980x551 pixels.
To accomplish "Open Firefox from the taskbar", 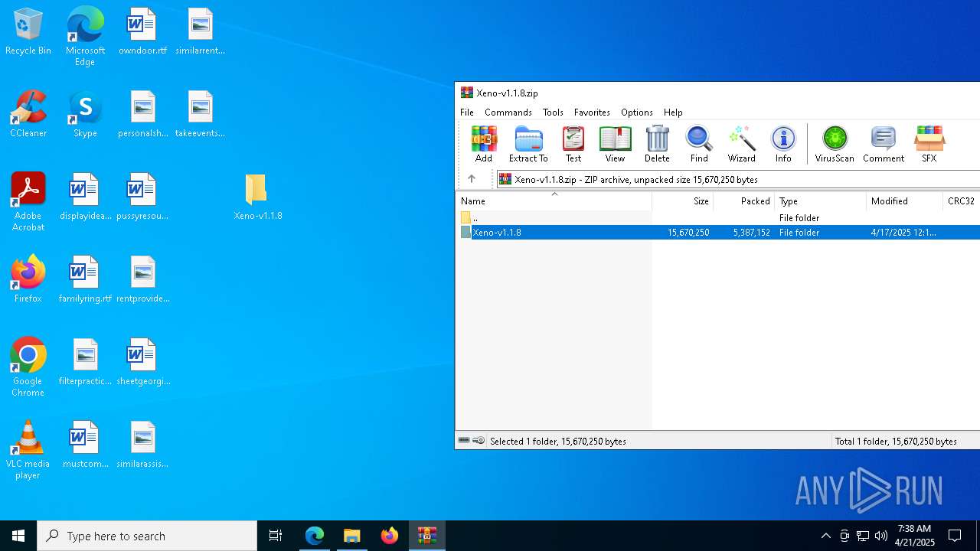I will click(390, 536).
